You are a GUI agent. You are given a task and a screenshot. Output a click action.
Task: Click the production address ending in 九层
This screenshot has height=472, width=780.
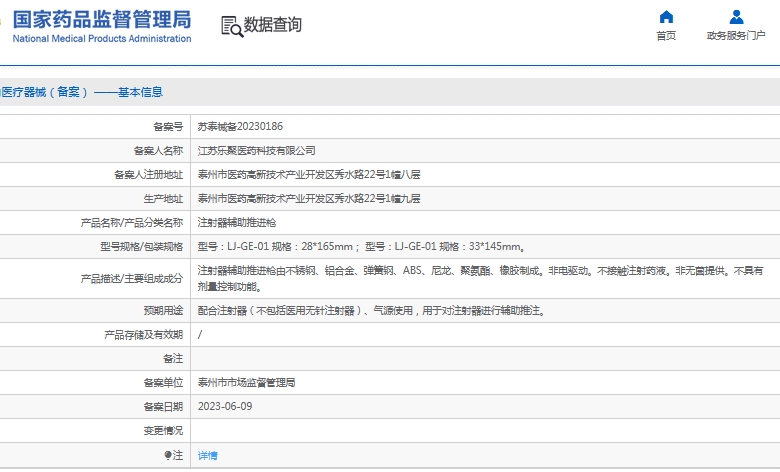click(x=309, y=198)
